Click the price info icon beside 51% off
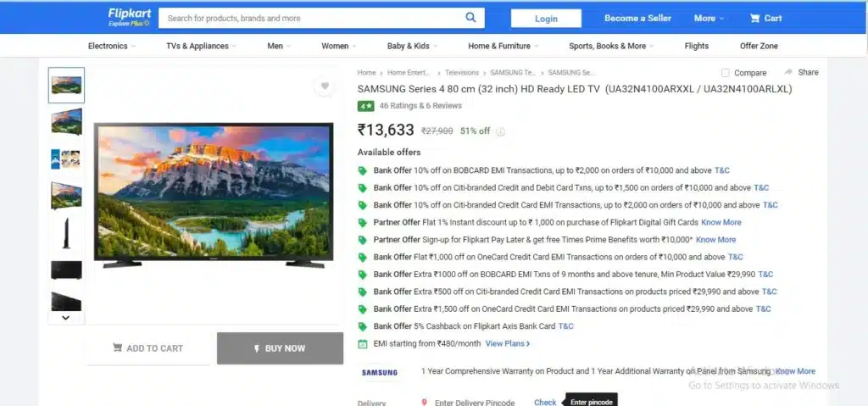The height and width of the screenshot is (406, 868). pyautogui.click(x=500, y=132)
